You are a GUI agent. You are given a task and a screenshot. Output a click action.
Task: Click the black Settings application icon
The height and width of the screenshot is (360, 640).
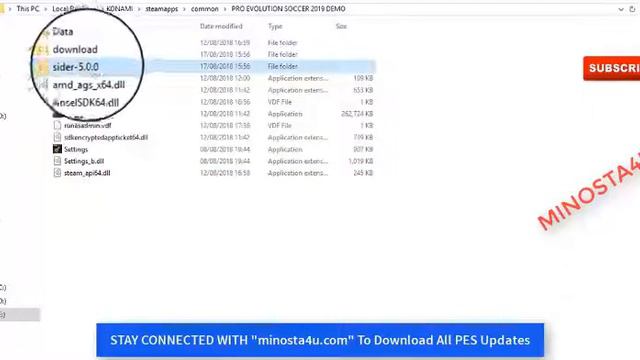(58, 149)
